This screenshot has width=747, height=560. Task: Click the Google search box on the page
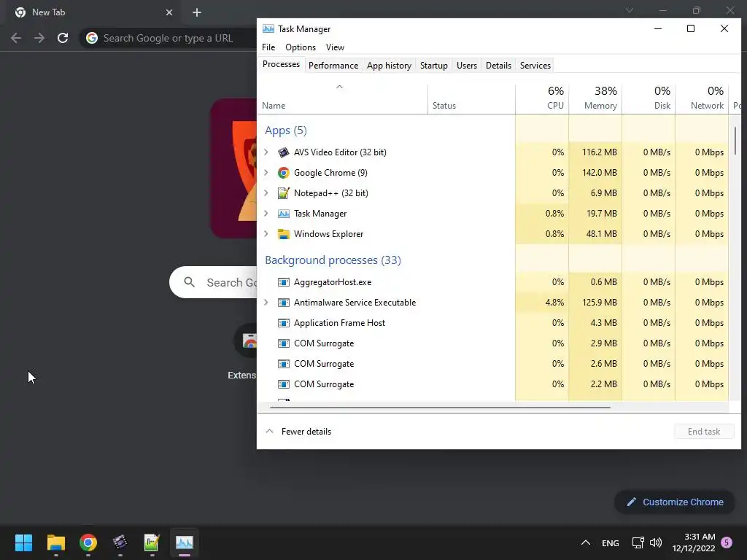(x=214, y=282)
